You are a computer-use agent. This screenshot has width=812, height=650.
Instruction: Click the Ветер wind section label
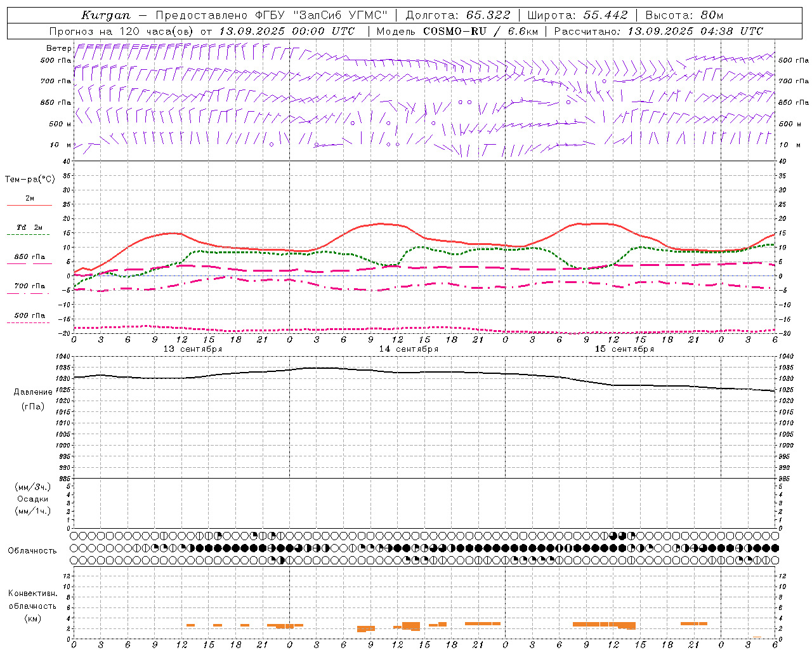click(58, 48)
